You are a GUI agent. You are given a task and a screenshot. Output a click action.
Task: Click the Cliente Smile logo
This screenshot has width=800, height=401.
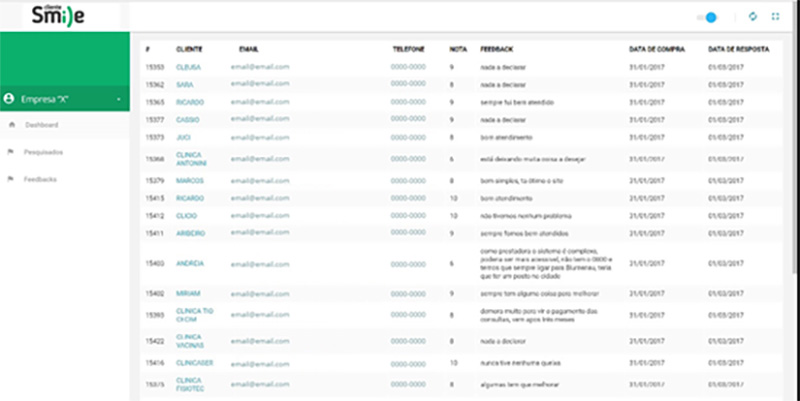pos(58,15)
